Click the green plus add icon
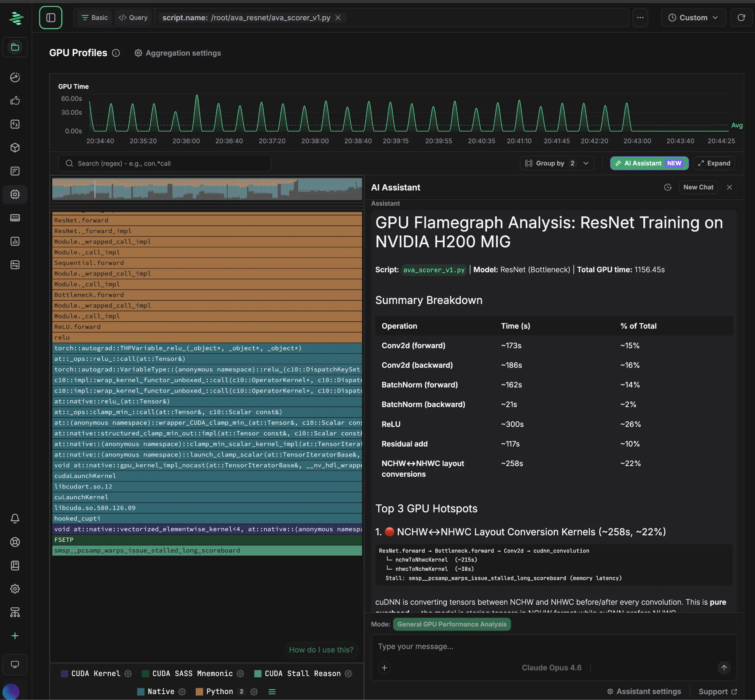 tap(15, 636)
